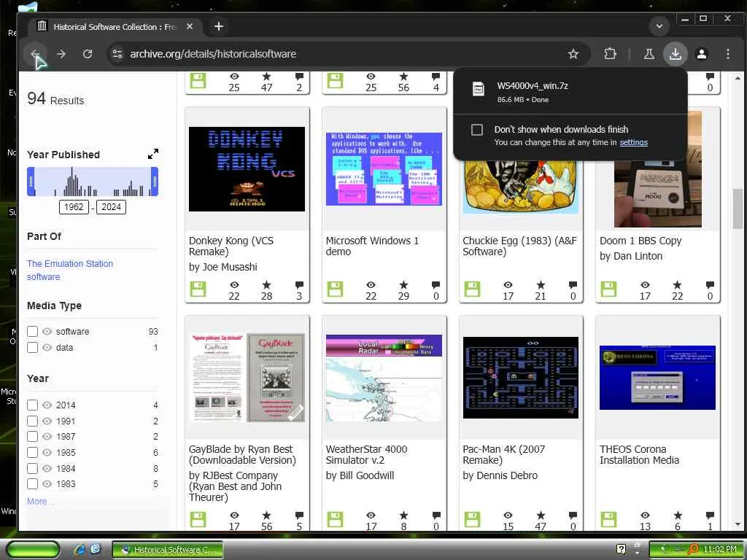The width and height of the screenshot is (747, 560).
Task: Click the Windows 1 demo floppy icon
Action: (x=335, y=289)
